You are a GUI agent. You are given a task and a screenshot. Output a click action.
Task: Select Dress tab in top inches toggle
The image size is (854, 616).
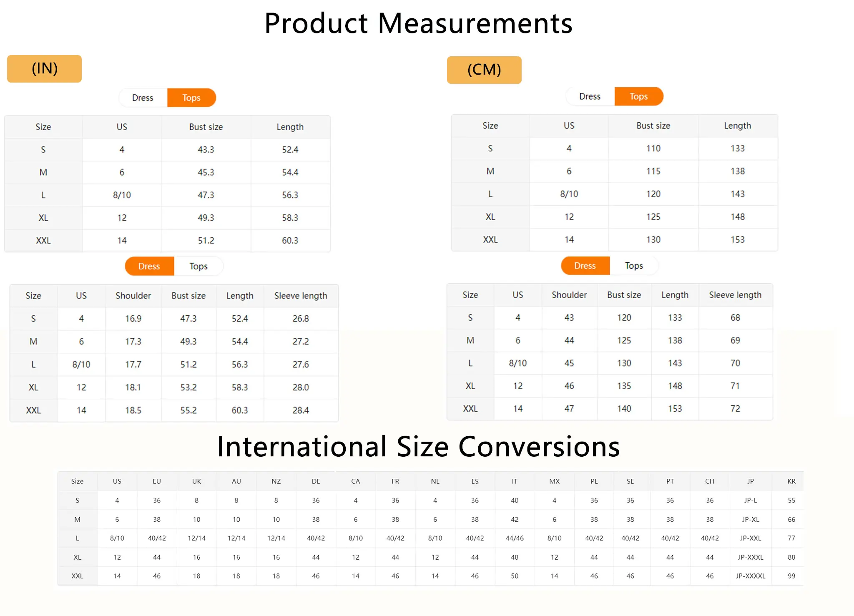tap(143, 98)
